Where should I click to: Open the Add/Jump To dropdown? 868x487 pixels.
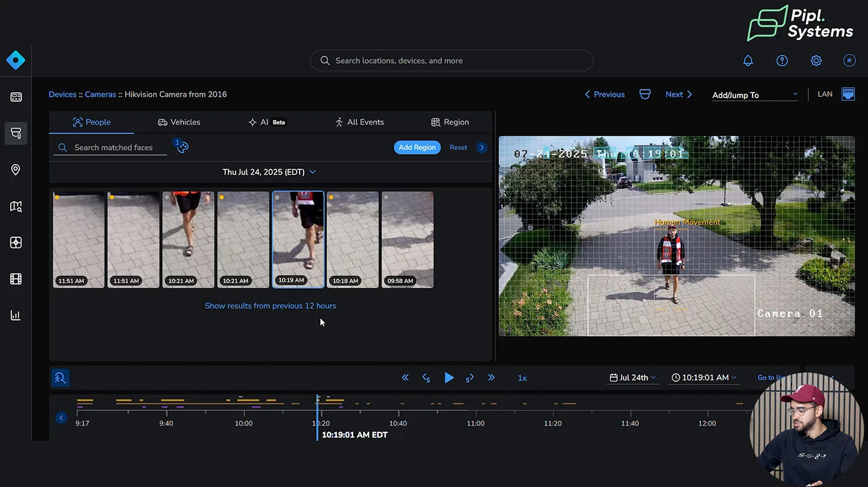(x=754, y=95)
